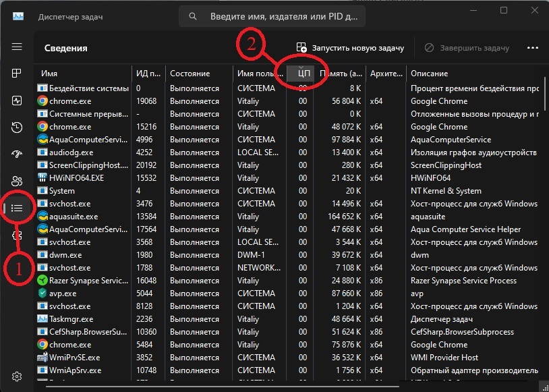The width and height of the screenshot is (549, 392).
Task: Sort by the Архите... column header
Action: [386, 74]
